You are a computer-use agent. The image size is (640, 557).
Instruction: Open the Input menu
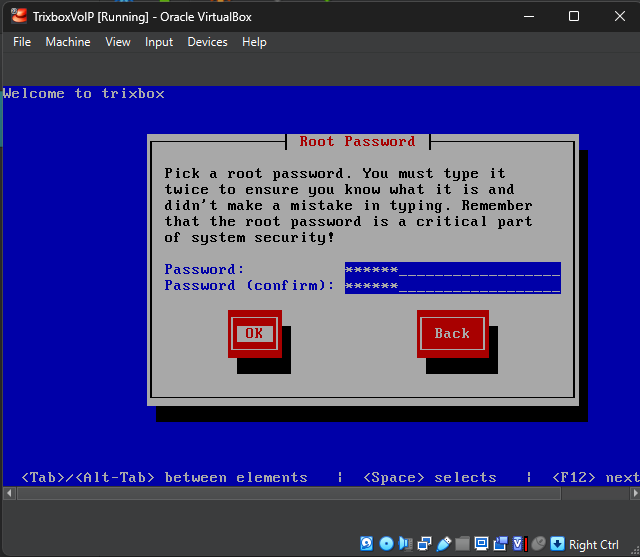point(159,42)
